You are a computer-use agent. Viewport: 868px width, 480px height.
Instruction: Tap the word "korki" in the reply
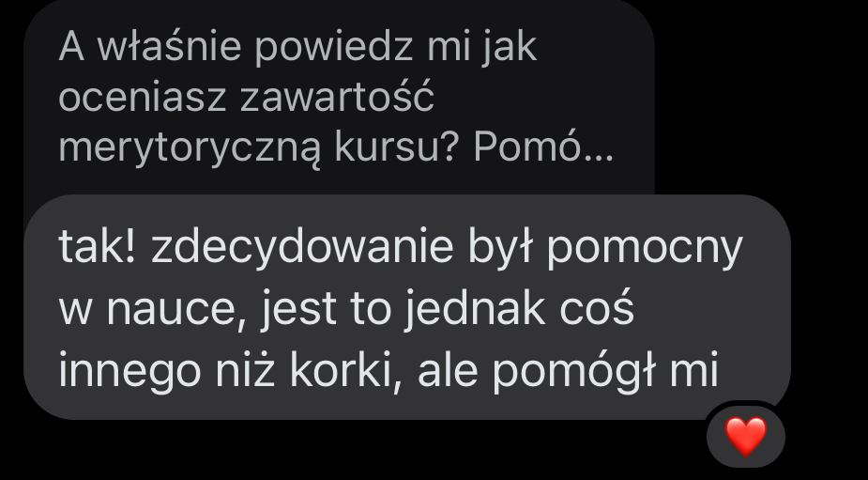pos(343,370)
